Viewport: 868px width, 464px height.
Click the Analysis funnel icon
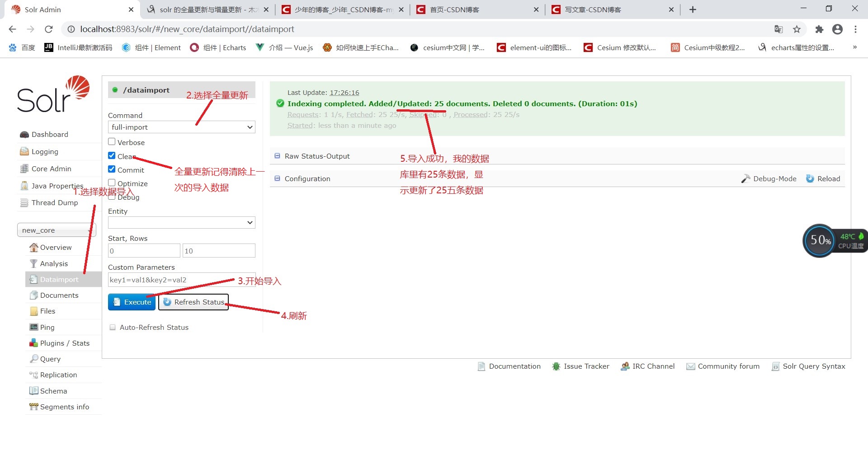pyautogui.click(x=33, y=264)
